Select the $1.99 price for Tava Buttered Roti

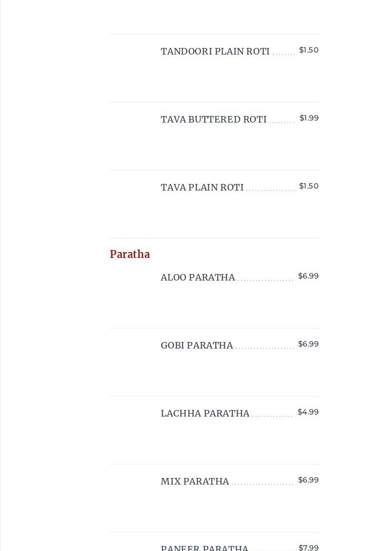[309, 118]
